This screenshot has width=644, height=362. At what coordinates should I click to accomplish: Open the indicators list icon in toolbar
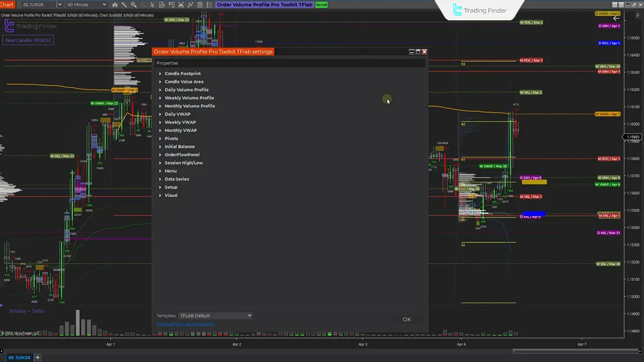coord(209,4)
